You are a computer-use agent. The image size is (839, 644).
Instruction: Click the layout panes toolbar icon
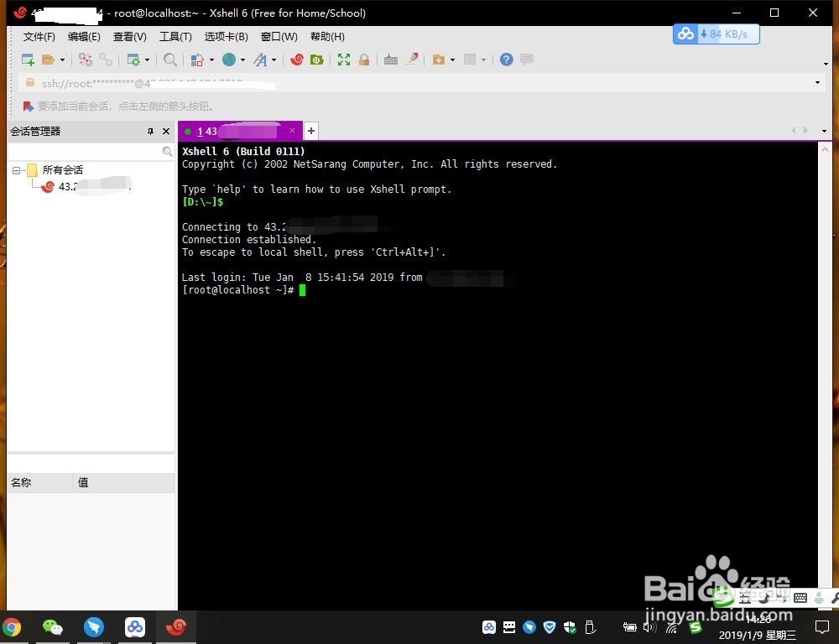(x=470, y=60)
